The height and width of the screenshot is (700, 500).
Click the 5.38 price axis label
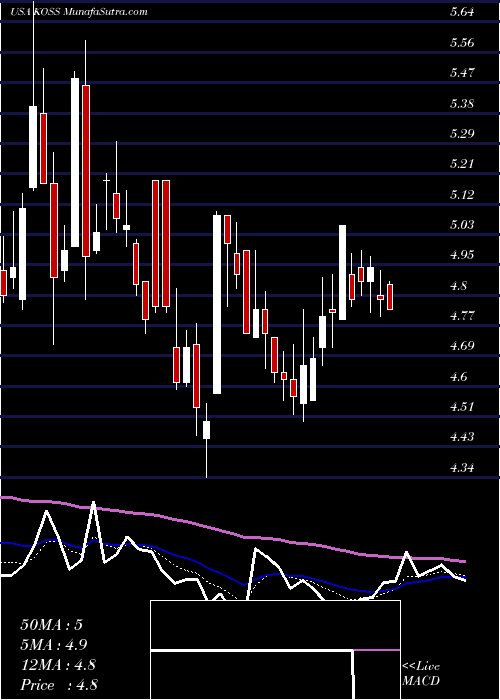[x=462, y=103]
